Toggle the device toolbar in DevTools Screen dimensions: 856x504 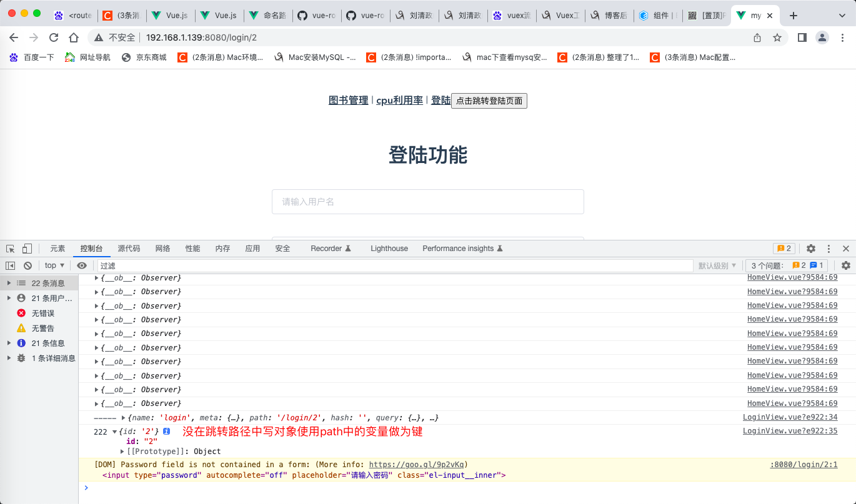click(27, 249)
